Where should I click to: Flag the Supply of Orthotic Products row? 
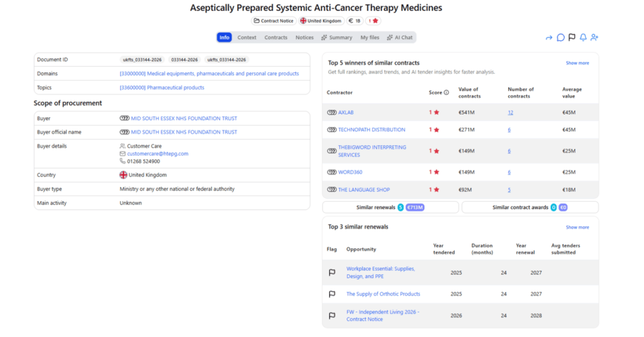pos(332,294)
